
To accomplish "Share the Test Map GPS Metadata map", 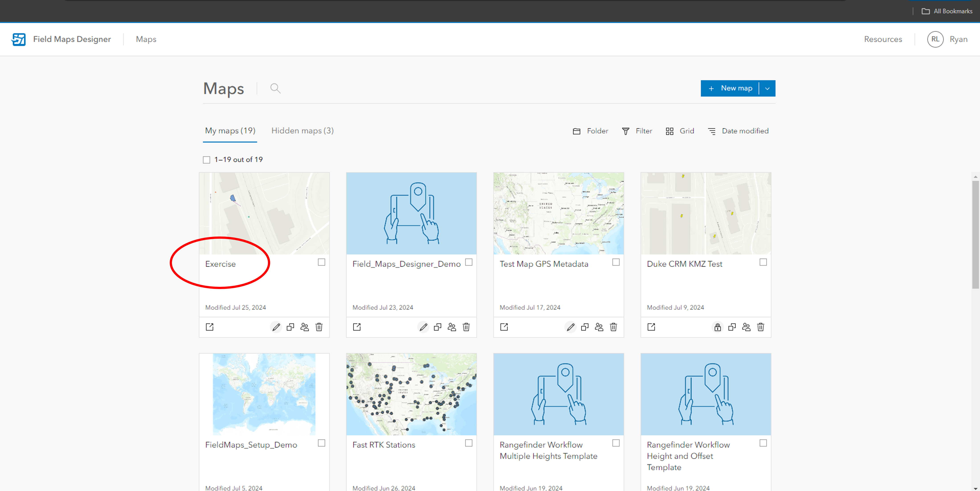I will [599, 327].
